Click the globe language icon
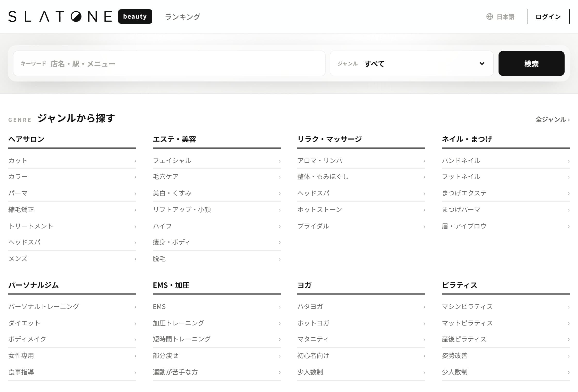The image size is (578, 392). tap(489, 17)
